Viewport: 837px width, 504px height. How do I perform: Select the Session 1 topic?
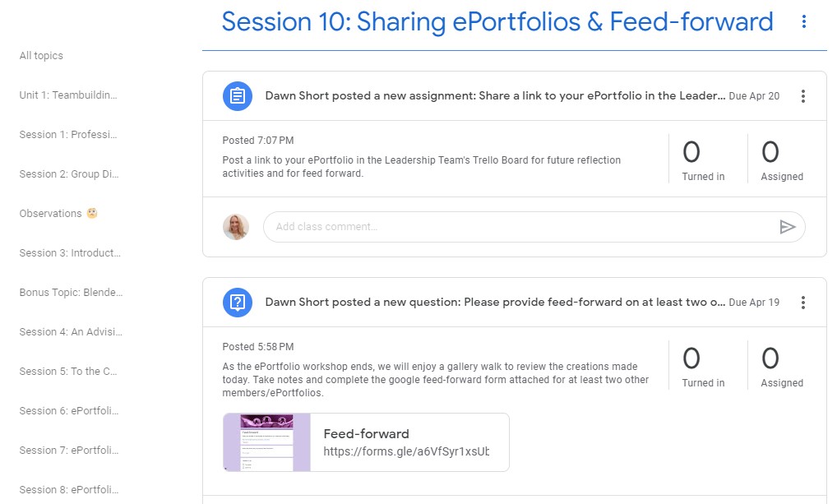coord(68,135)
